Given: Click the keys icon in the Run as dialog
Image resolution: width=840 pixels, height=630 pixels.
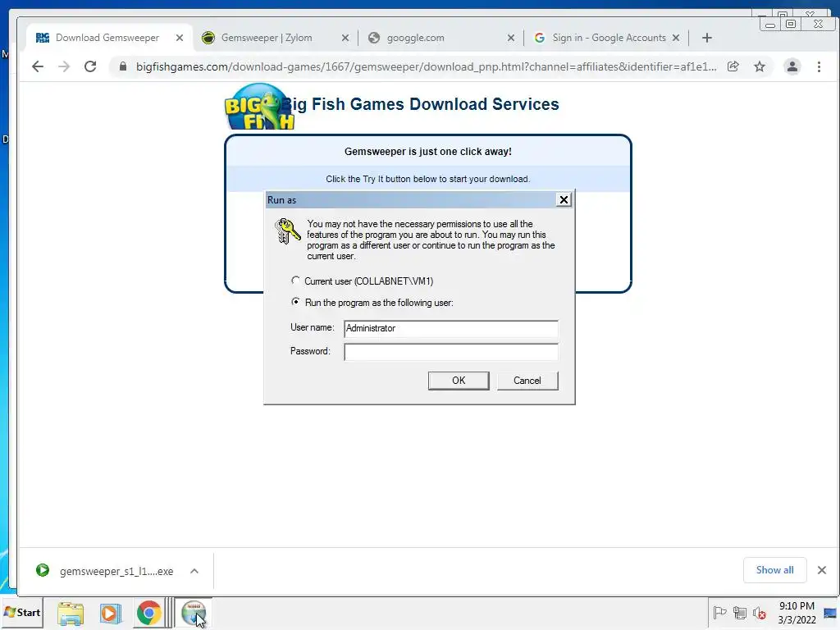Looking at the screenshot, I should click(x=287, y=231).
